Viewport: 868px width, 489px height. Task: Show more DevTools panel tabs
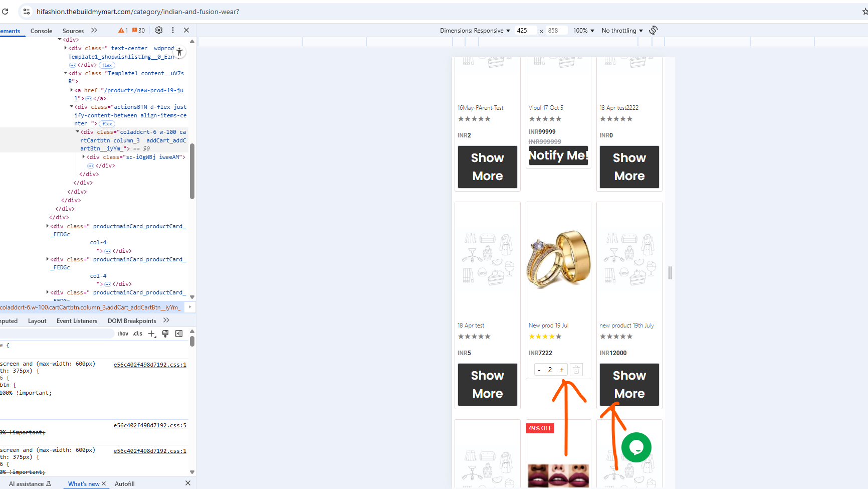coord(94,31)
